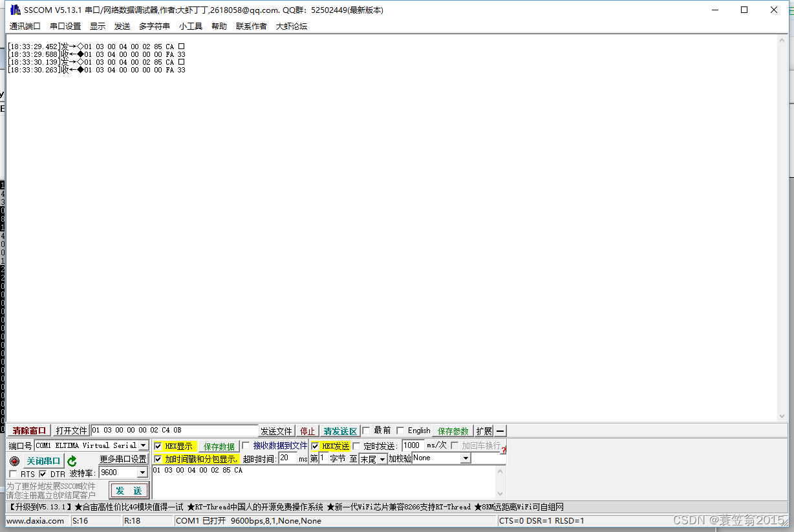Click the collapse dash button beside 扩展
Screen dimensions: 794x532
[500, 431]
